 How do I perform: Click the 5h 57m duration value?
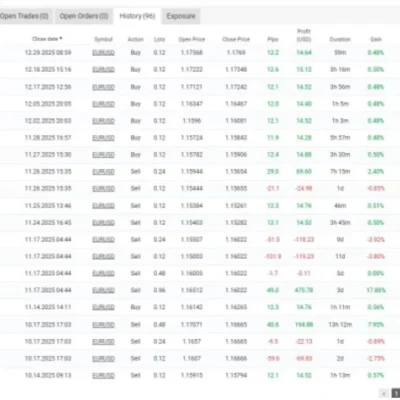(340, 138)
